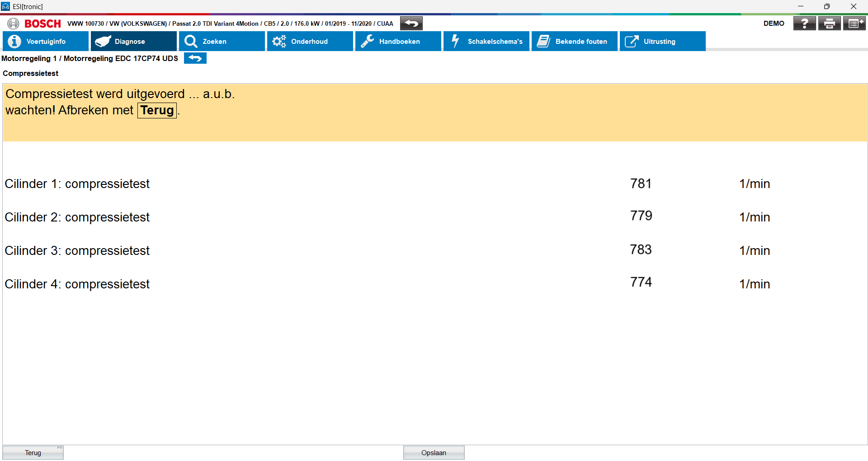Click the boxed Terug text in the message
This screenshot has height=461, width=868.
(157, 110)
